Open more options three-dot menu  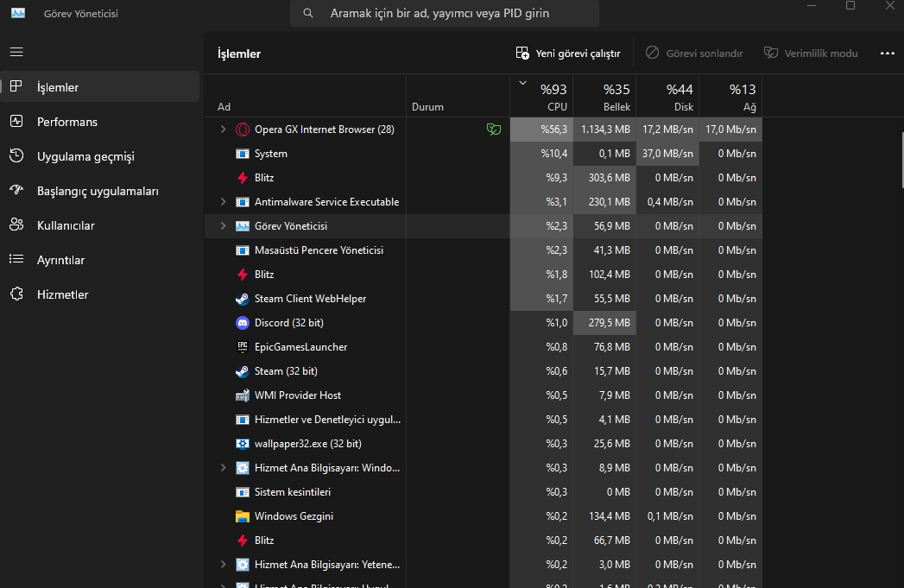click(888, 54)
